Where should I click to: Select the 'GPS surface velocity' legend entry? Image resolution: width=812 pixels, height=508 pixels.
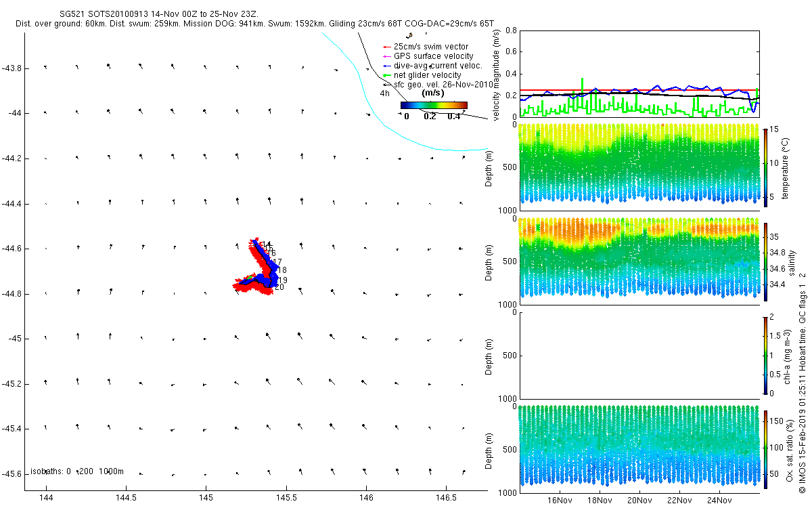(433, 56)
